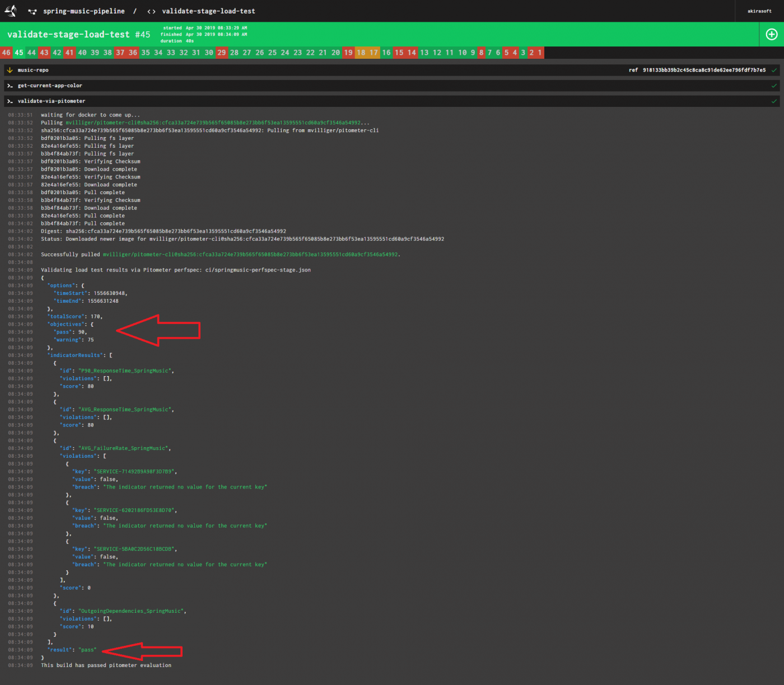Select the currently active build 45 indicator
This screenshot has height=685, width=784.
pos(18,52)
